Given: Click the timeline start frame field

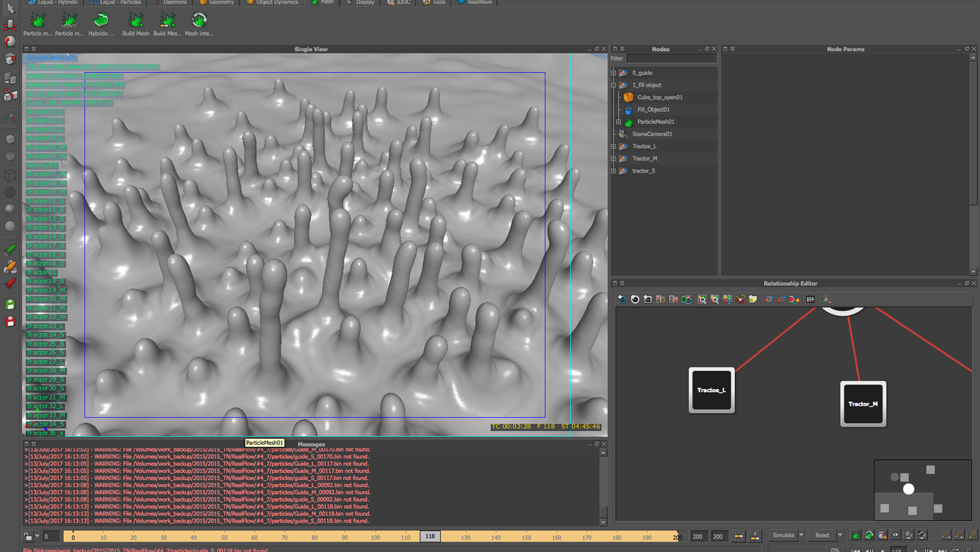Looking at the screenshot, I should tap(52, 537).
